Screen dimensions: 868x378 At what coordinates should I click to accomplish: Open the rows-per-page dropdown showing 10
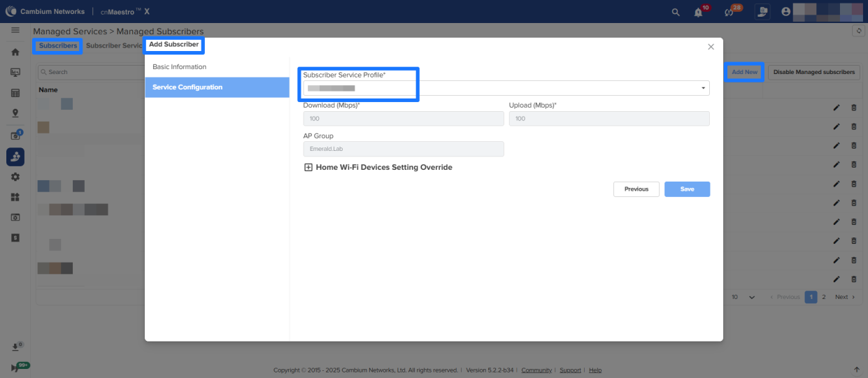[x=743, y=297]
